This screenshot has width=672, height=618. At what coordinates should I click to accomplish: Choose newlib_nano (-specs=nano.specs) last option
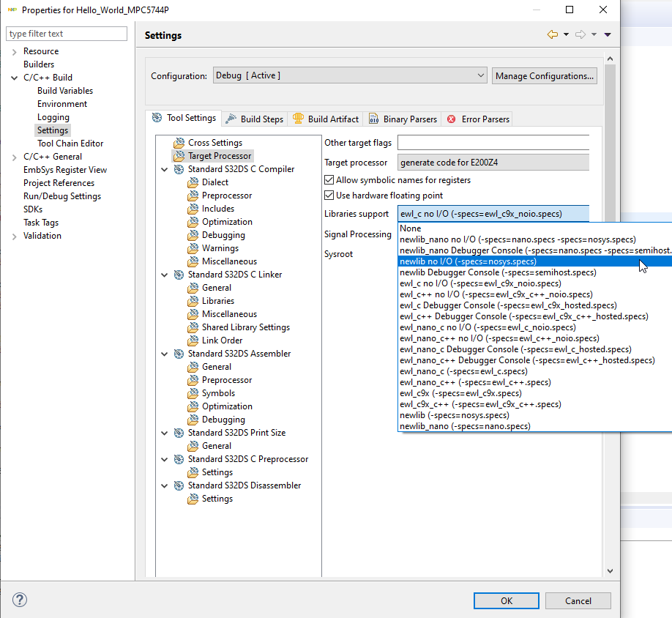tap(535, 426)
